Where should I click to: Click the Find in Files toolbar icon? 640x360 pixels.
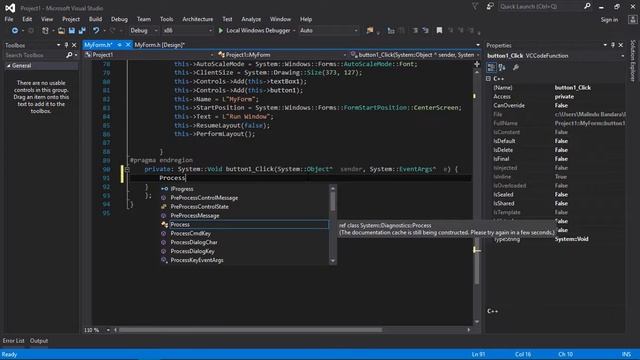370,31
